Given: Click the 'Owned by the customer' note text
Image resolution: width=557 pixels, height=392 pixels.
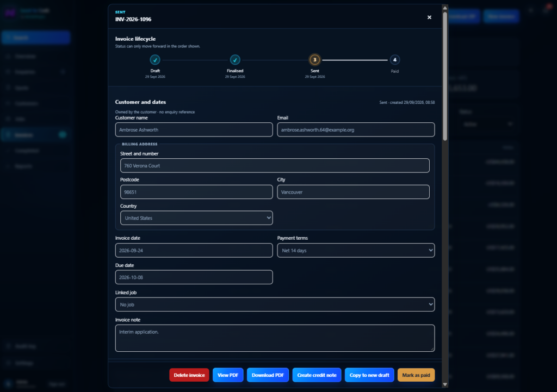Looking at the screenshot, I should point(155,112).
